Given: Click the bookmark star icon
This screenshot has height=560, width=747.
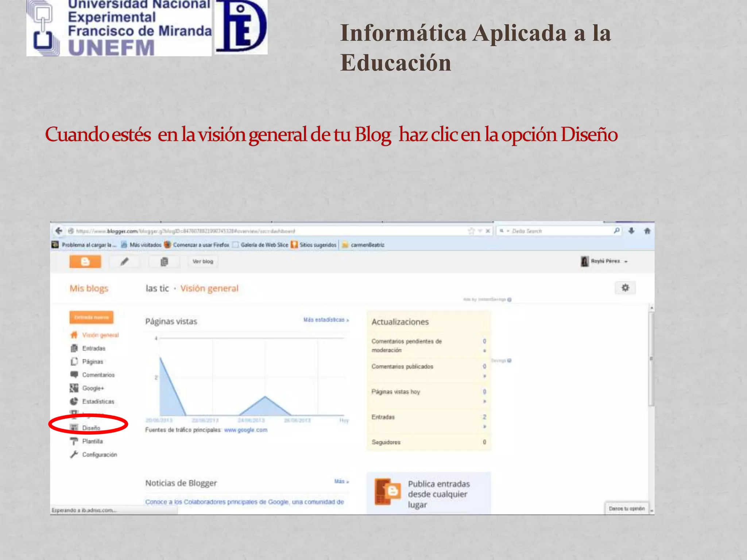Looking at the screenshot, I should tap(471, 231).
